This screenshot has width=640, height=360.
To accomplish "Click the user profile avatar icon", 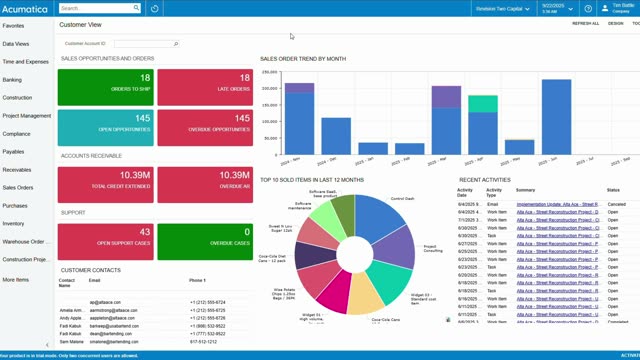I will click(x=605, y=8).
